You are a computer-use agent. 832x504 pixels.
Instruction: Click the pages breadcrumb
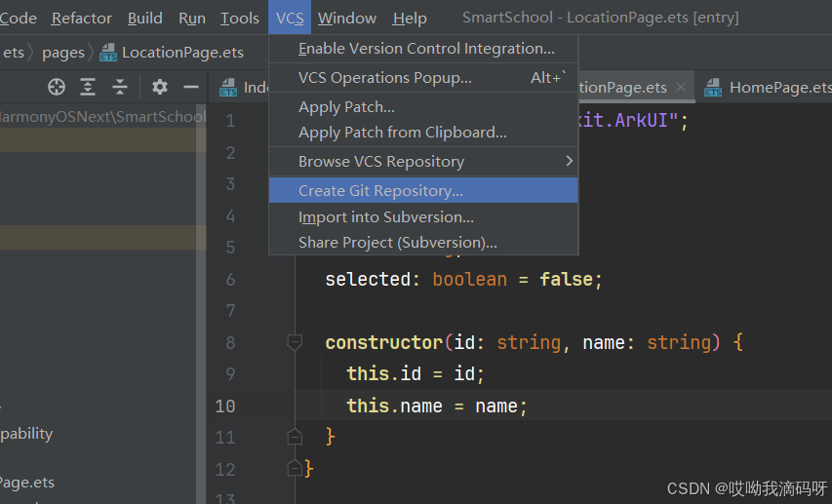(x=63, y=53)
